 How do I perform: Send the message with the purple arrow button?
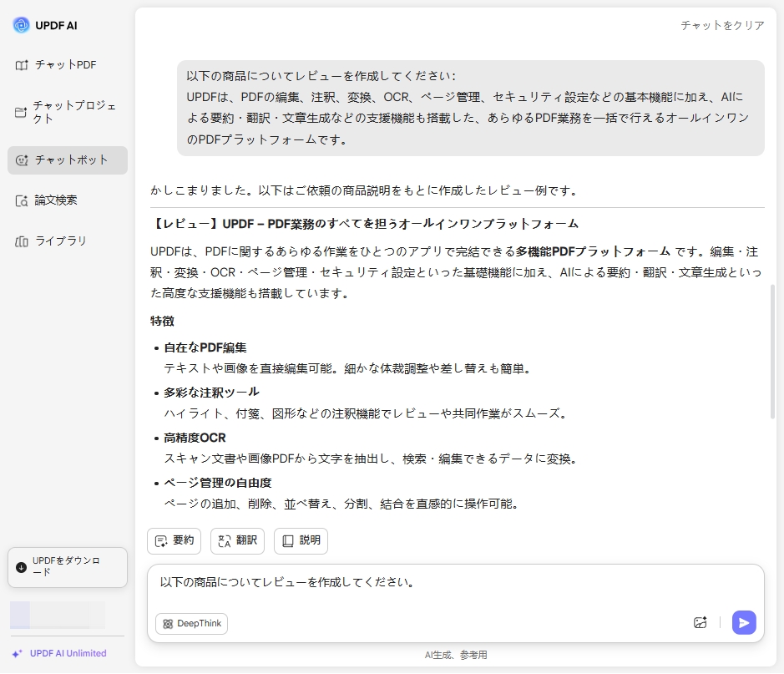coord(743,622)
